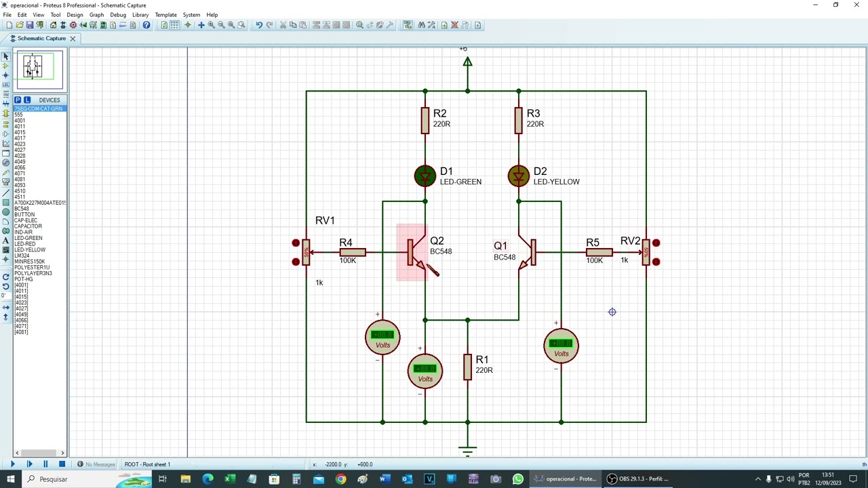Select the 2D text A tool
This screenshot has width=868, height=488.
6,241
